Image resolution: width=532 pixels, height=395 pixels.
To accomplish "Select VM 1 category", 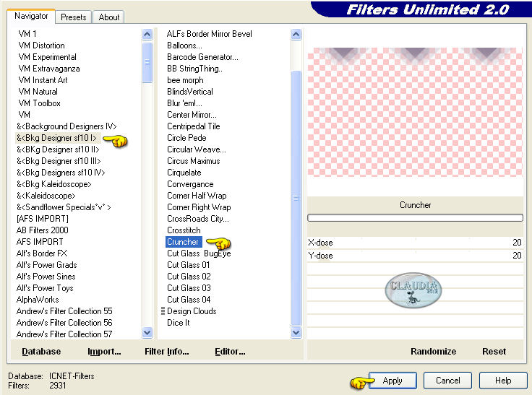I will 27,34.
